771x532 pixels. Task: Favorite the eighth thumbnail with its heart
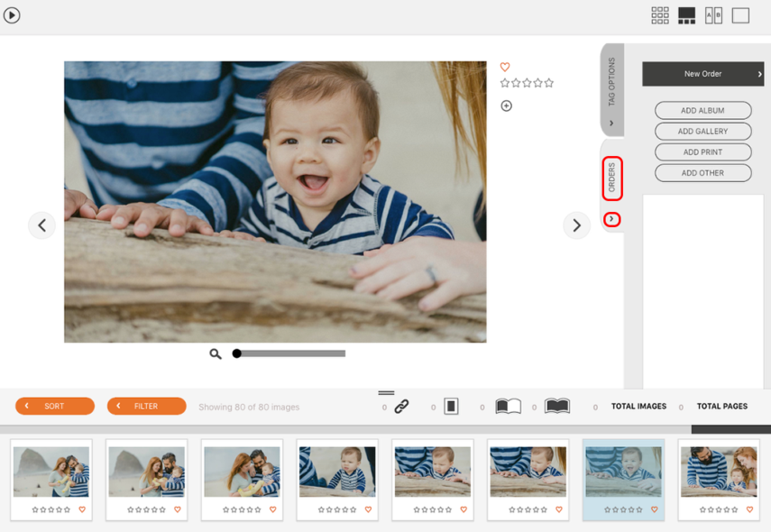pyautogui.click(x=750, y=509)
